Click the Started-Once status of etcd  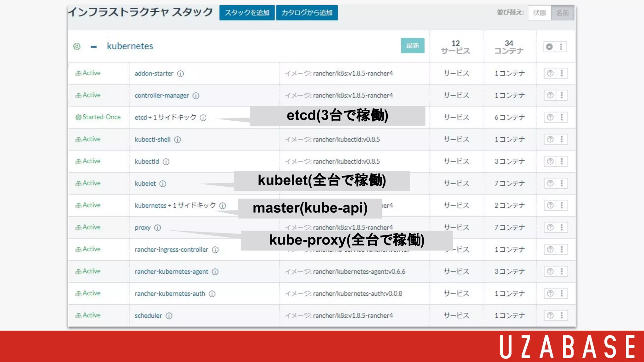click(98, 117)
